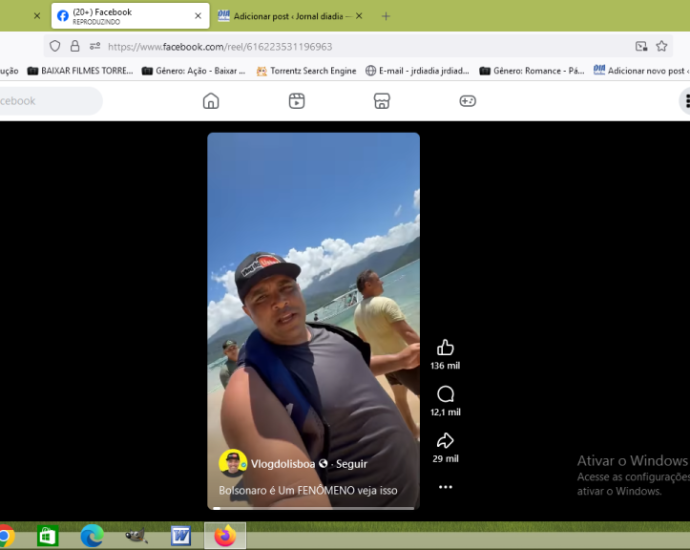Click the Vlogdolisboa profile avatar
690x550 pixels.
(233, 464)
